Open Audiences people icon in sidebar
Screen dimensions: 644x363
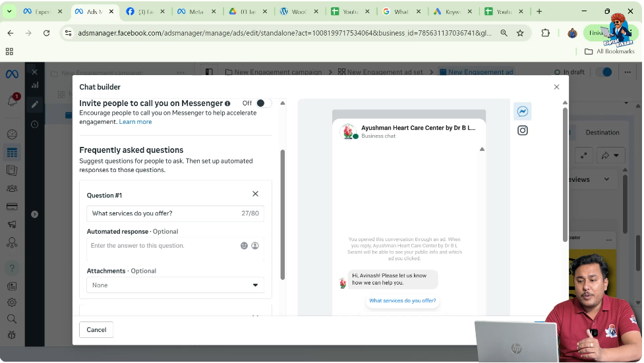pyautogui.click(x=12, y=188)
